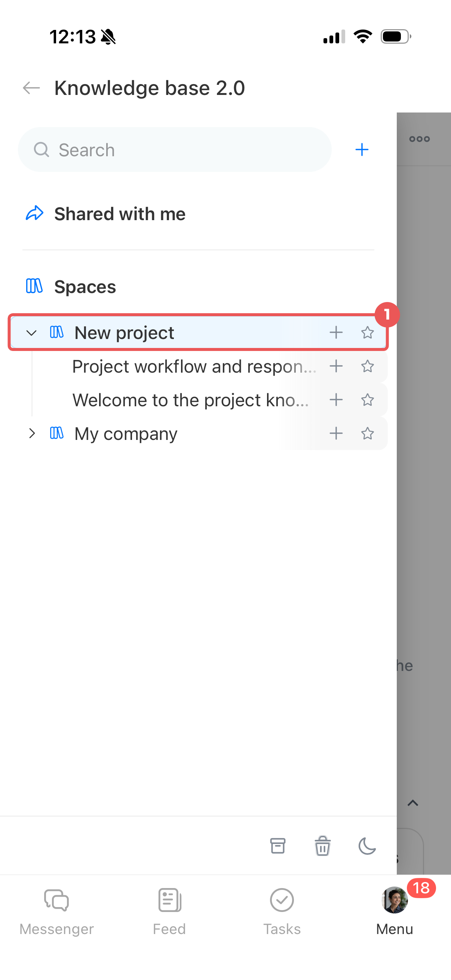Go back using the back arrow
The width and height of the screenshot is (451, 980).
(x=31, y=88)
